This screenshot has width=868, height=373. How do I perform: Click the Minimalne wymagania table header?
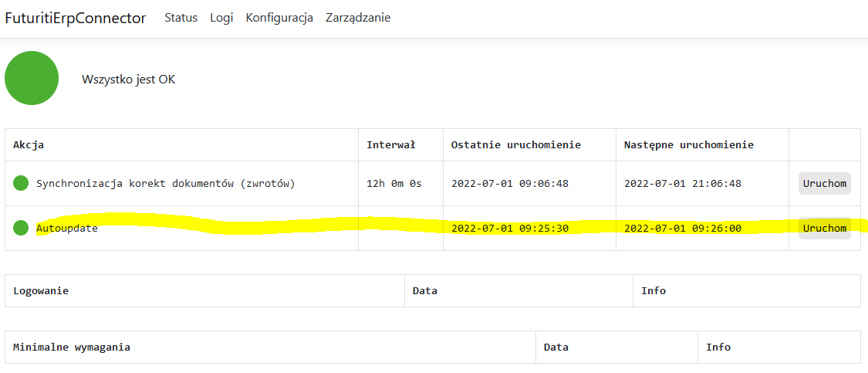pyautogui.click(x=72, y=348)
